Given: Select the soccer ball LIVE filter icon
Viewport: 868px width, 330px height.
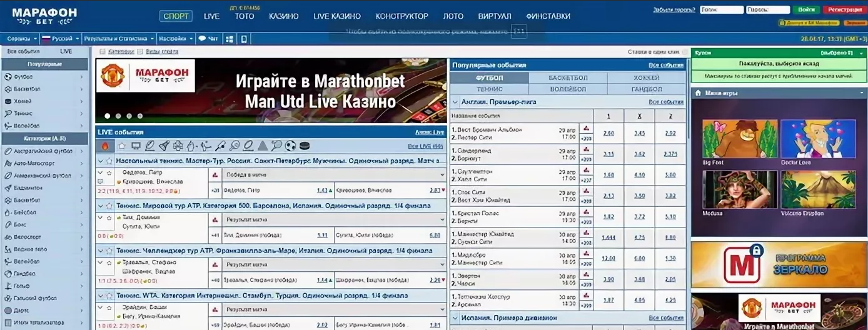Looking at the screenshot, I should pyautogui.click(x=291, y=146).
